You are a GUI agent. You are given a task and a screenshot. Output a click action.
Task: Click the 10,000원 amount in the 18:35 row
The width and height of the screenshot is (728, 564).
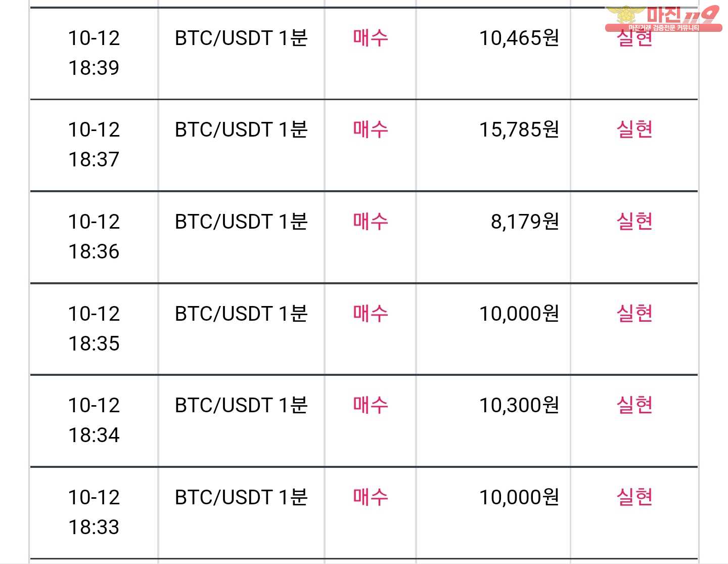click(x=519, y=314)
